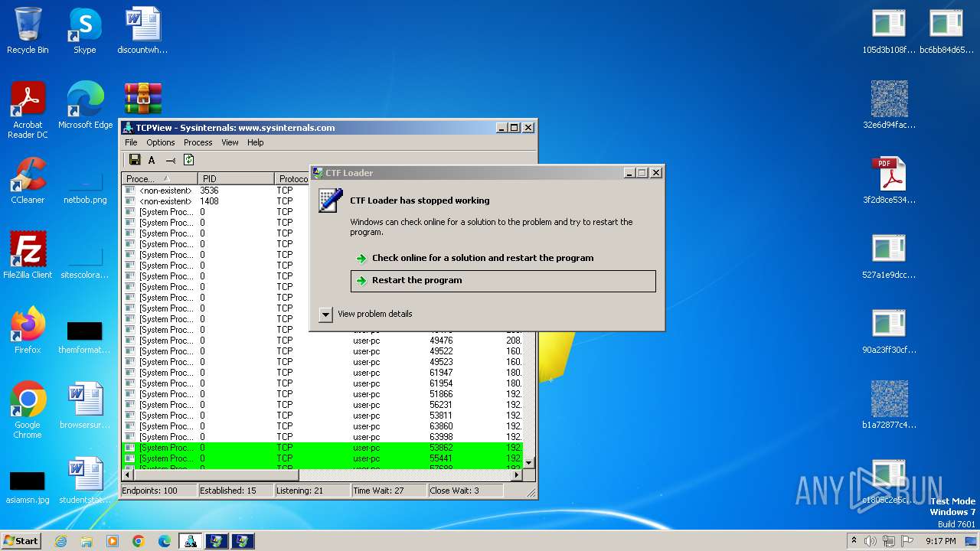
Task: Switch to TCPView taskbar button
Action: pos(190,541)
